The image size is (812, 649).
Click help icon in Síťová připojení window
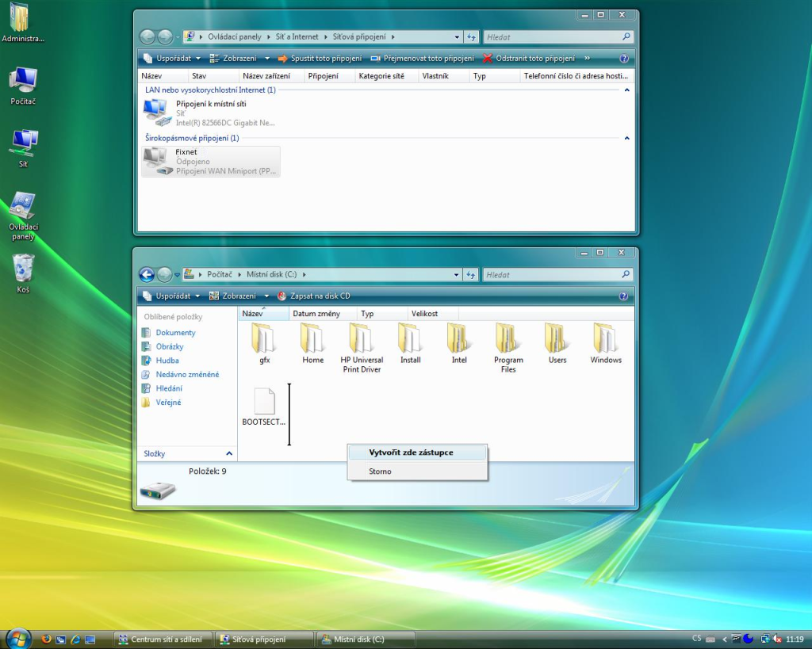624,59
